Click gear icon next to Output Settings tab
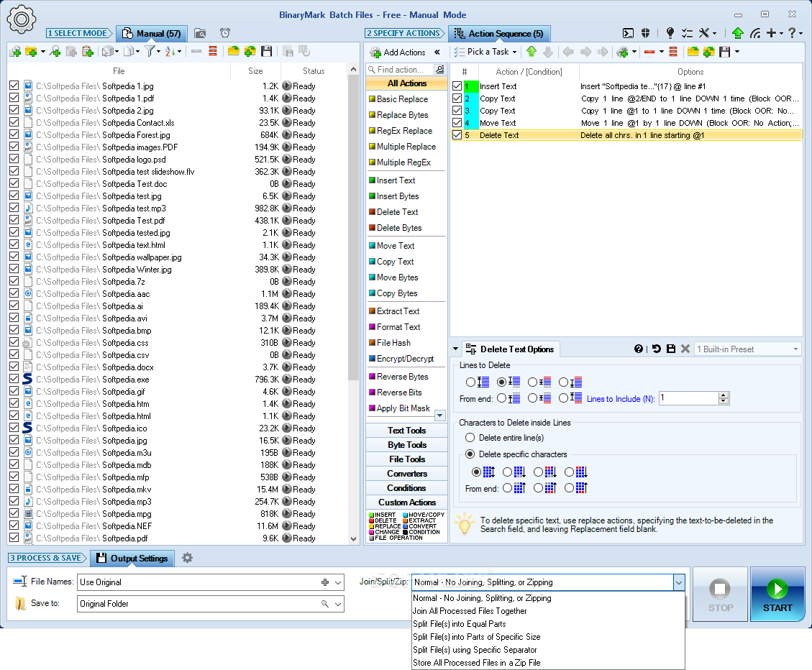 [188, 558]
